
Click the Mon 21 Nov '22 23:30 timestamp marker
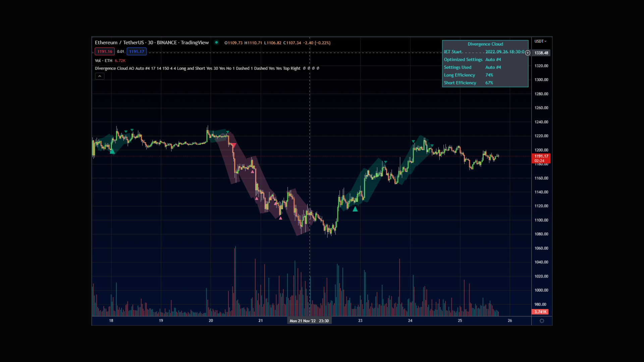pyautogui.click(x=309, y=320)
